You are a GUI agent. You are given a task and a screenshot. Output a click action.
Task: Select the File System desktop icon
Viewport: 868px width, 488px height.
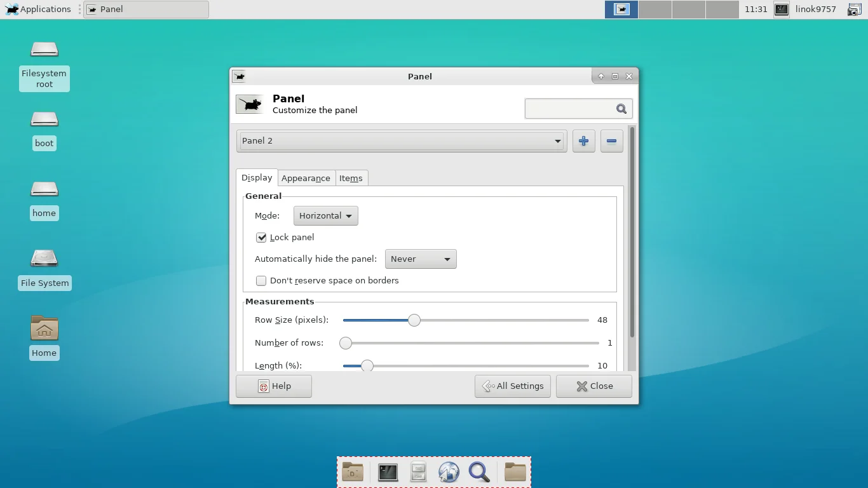44,269
